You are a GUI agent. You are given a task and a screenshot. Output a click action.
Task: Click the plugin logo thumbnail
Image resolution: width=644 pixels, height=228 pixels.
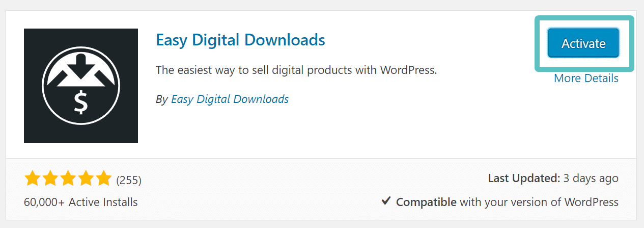(81, 86)
